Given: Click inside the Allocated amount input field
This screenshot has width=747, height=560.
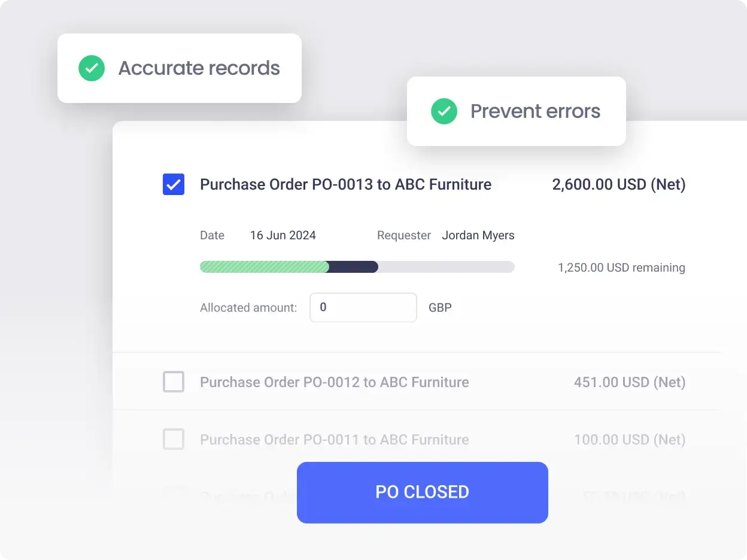Looking at the screenshot, I should (363, 307).
